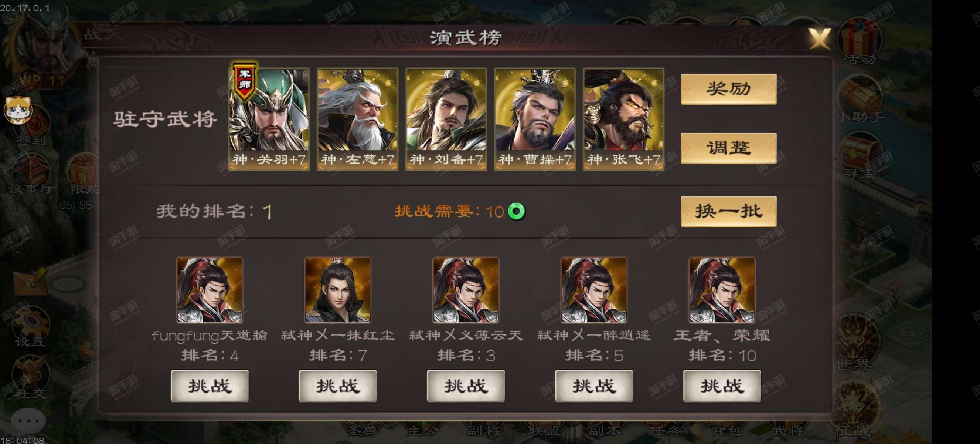
Task: Open the 神·张飞+7 general card
Action: point(623,118)
